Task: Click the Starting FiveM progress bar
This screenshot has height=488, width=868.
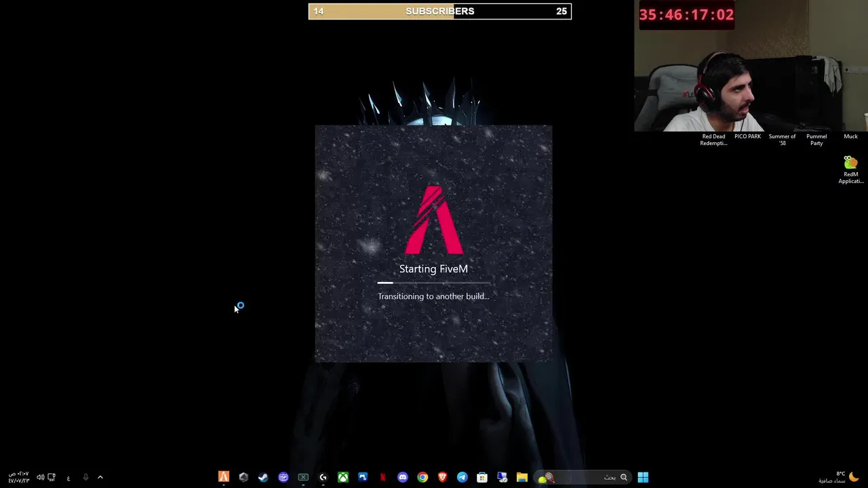Action: [433, 283]
